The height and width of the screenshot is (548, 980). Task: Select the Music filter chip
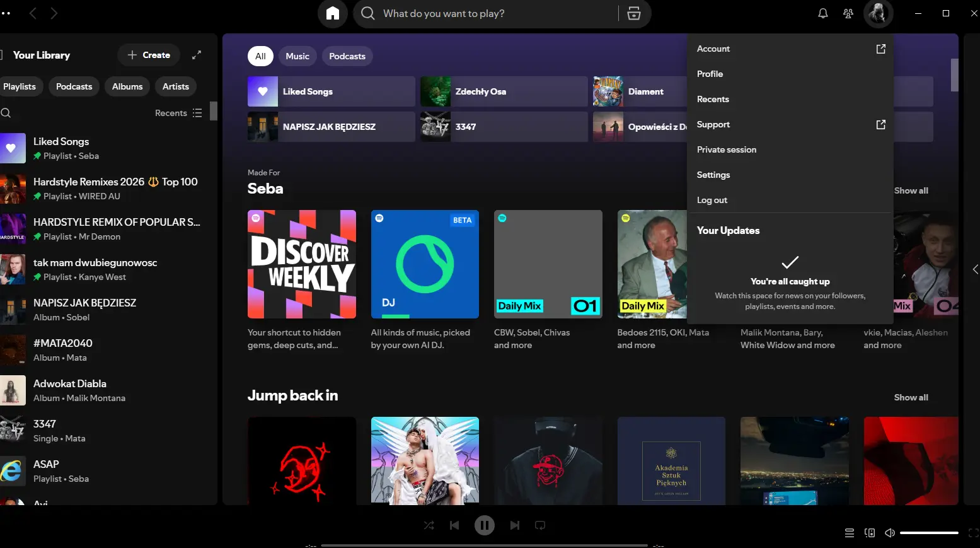tap(297, 56)
